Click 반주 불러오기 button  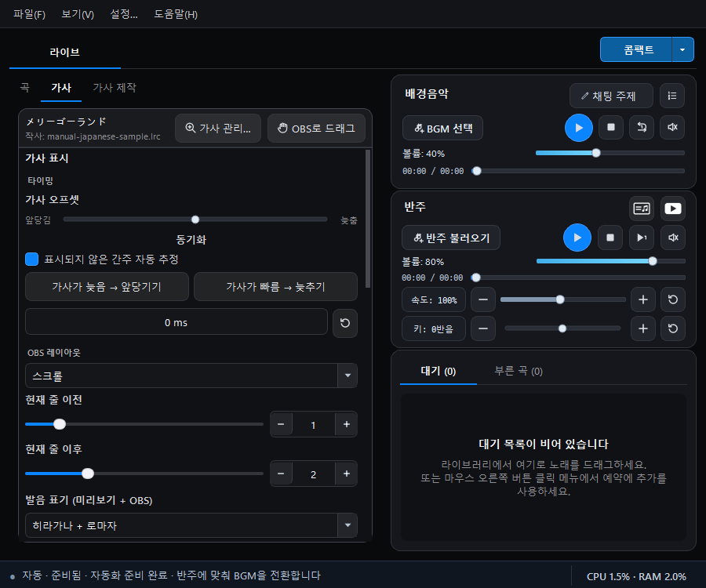tap(451, 238)
